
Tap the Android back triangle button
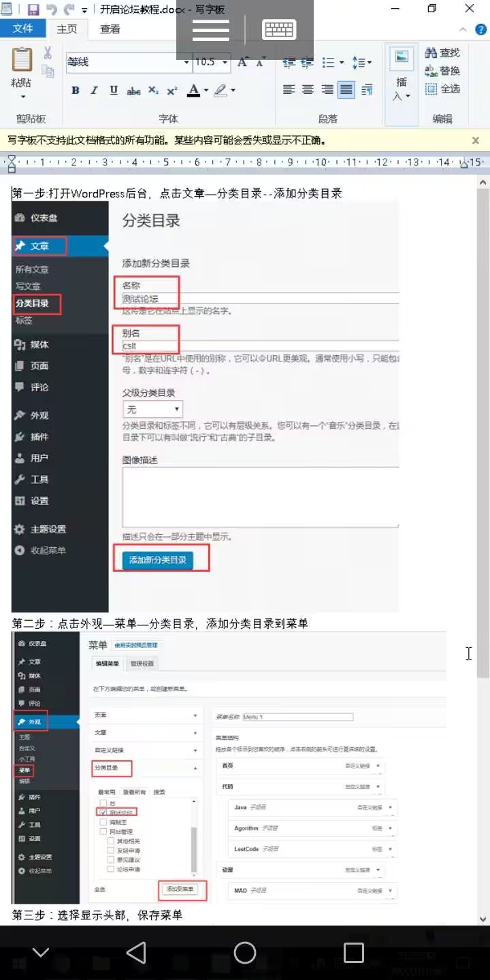[136, 952]
